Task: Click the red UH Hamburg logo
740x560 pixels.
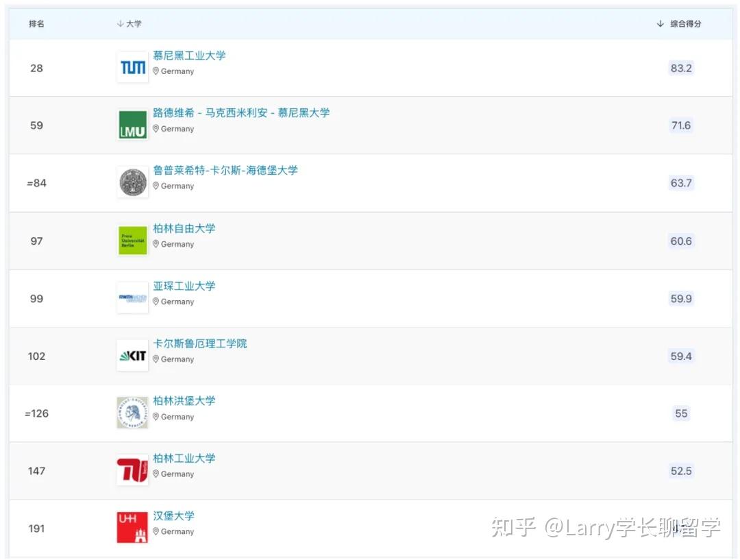Action: point(133,527)
